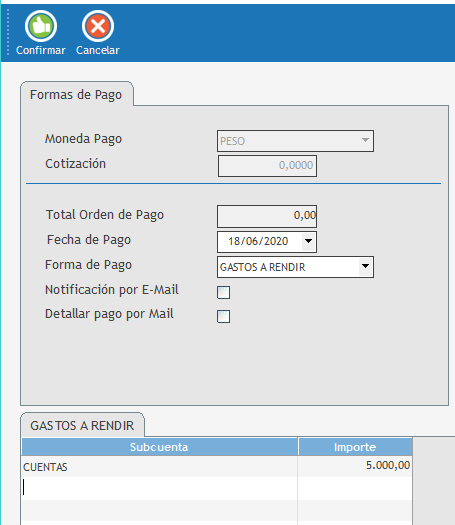
Task: Click the Confirmar label text
Action: [x=41, y=50]
